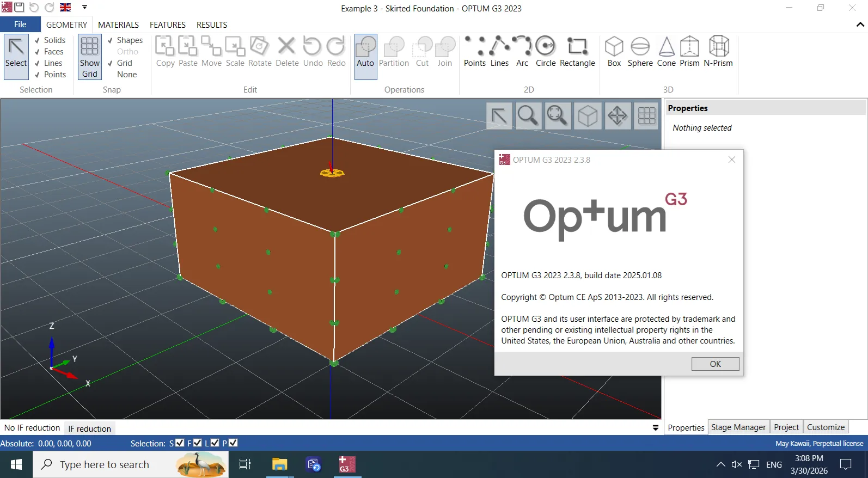Image resolution: width=868 pixels, height=478 pixels.
Task: Open the Customize panel tab
Action: pyautogui.click(x=826, y=427)
